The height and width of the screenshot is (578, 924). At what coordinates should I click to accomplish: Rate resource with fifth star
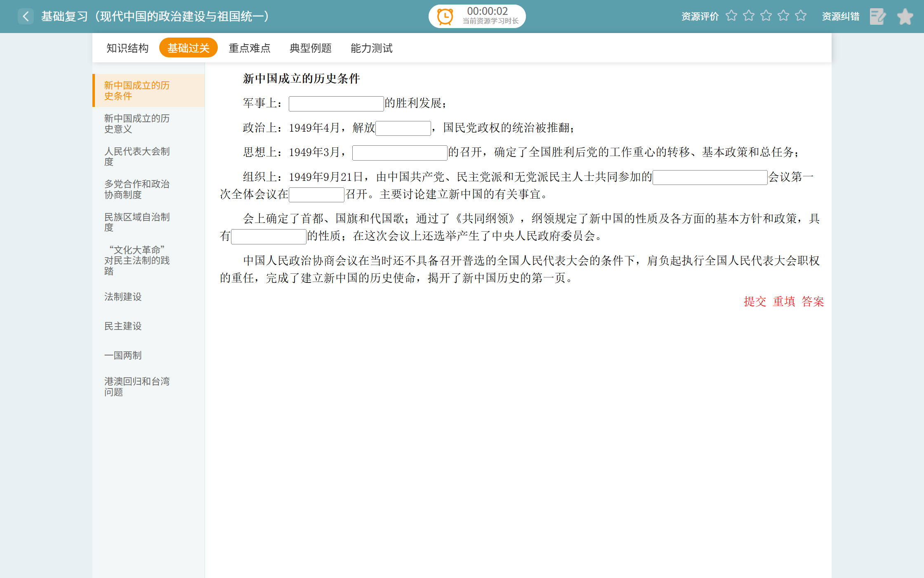tap(801, 16)
